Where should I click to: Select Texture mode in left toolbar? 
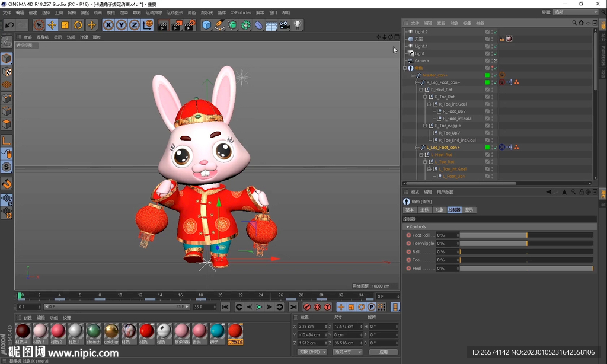(x=7, y=72)
